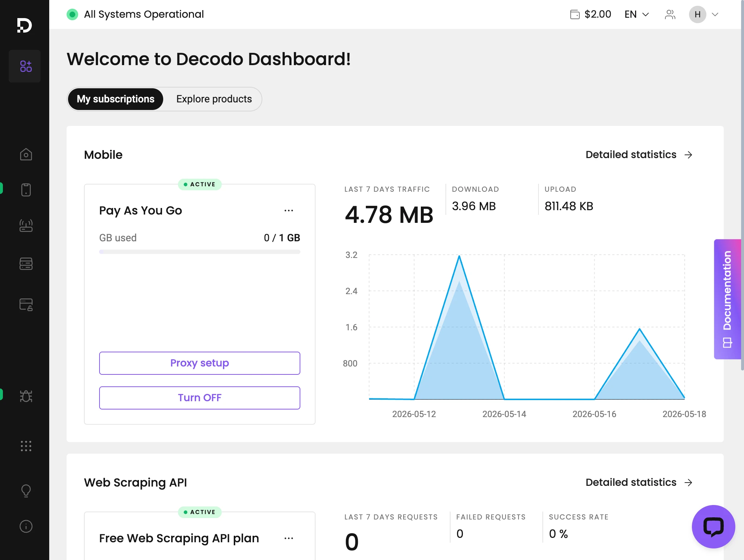Click the info circle icon in sidebar
The width and height of the screenshot is (744, 560).
26,526
